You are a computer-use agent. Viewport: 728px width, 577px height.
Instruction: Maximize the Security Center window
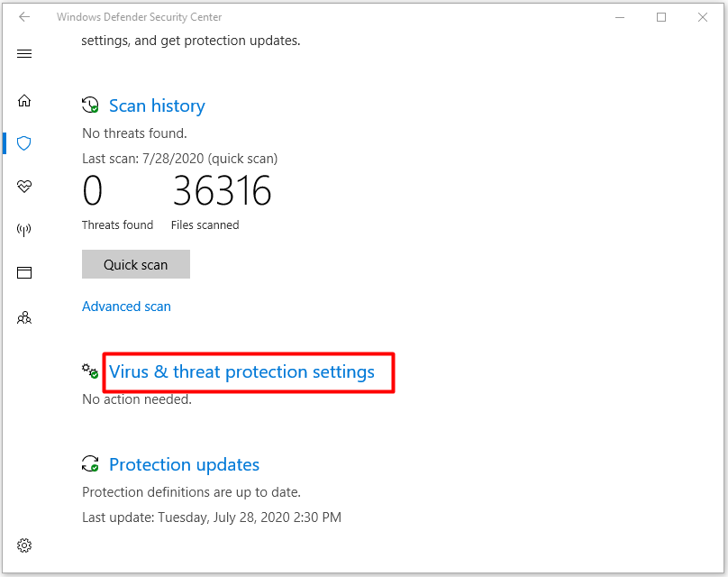tap(661, 17)
